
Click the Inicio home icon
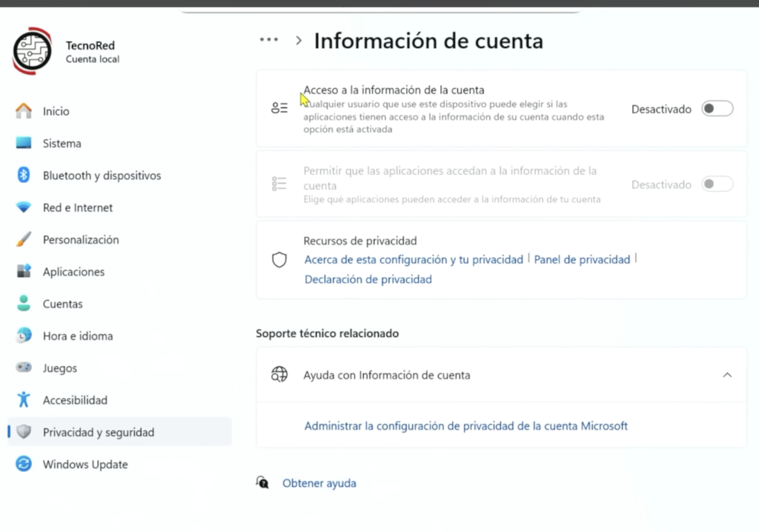pyautogui.click(x=23, y=111)
